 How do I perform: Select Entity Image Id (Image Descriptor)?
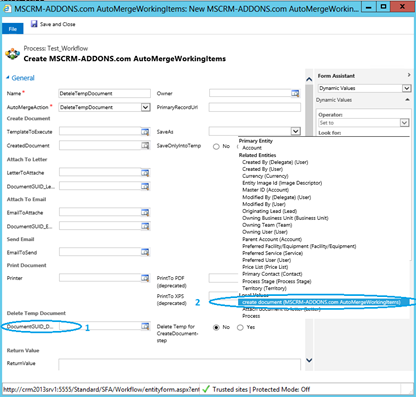(282, 183)
